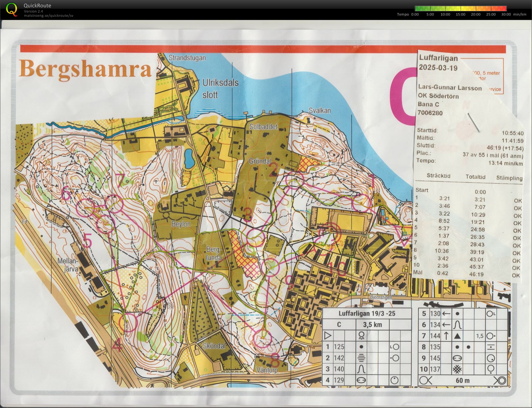The width and height of the screenshot is (532, 408).
Task: Click the "Ulriksdals slott" map label
Action: pos(220,88)
